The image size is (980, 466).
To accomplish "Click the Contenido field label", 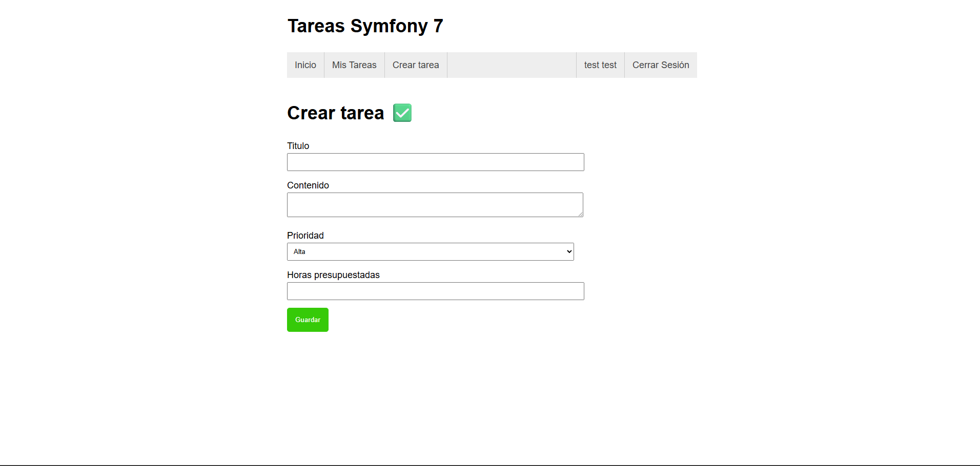I will pos(308,185).
